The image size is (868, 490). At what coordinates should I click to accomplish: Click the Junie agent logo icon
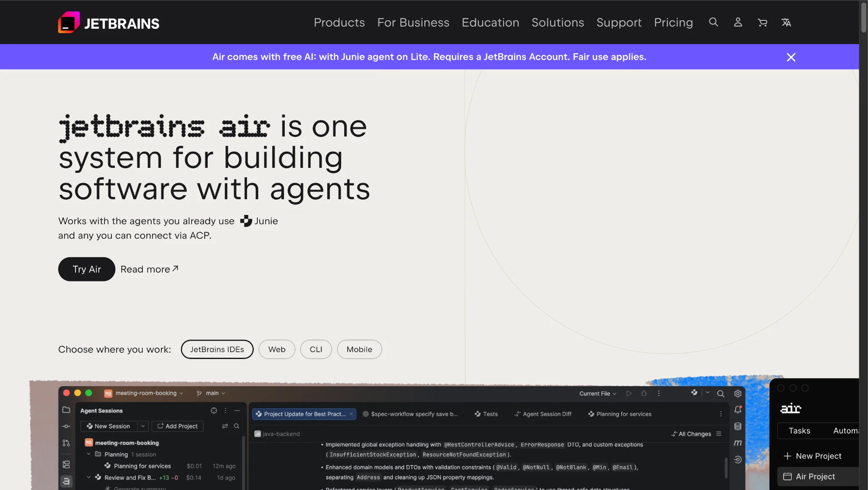coord(246,221)
